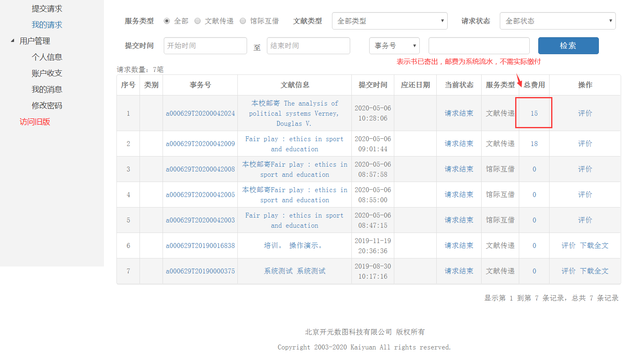Open 账户收支 page

click(x=47, y=73)
